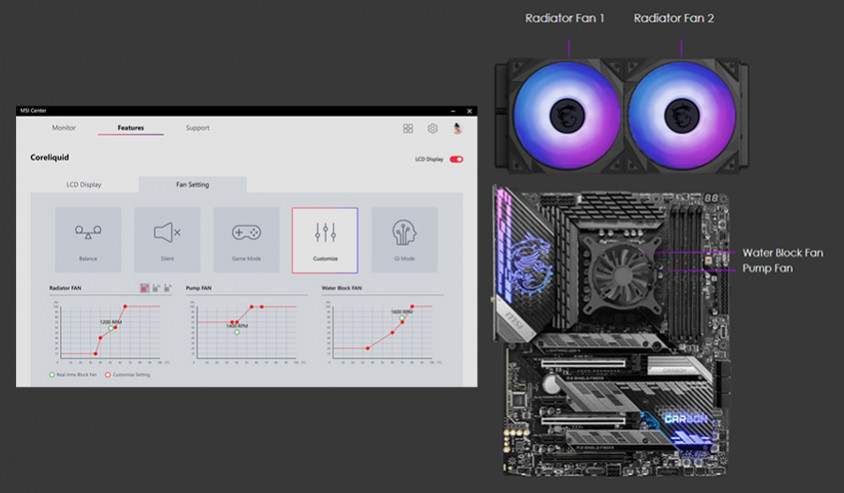This screenshot has width=844, height=493.
Task: Close the MSI Center window
Action: click(469, 111)
